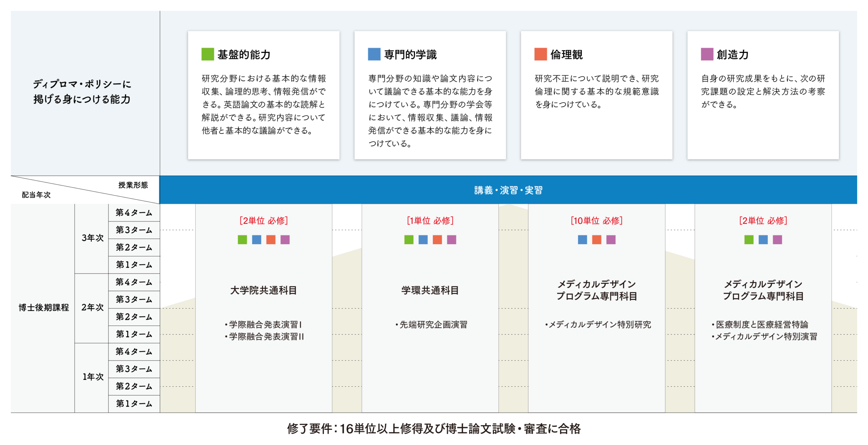The image size is (868, 445).
Task: Select the 3年次 year cell
Action: click(x=92, y=238)
